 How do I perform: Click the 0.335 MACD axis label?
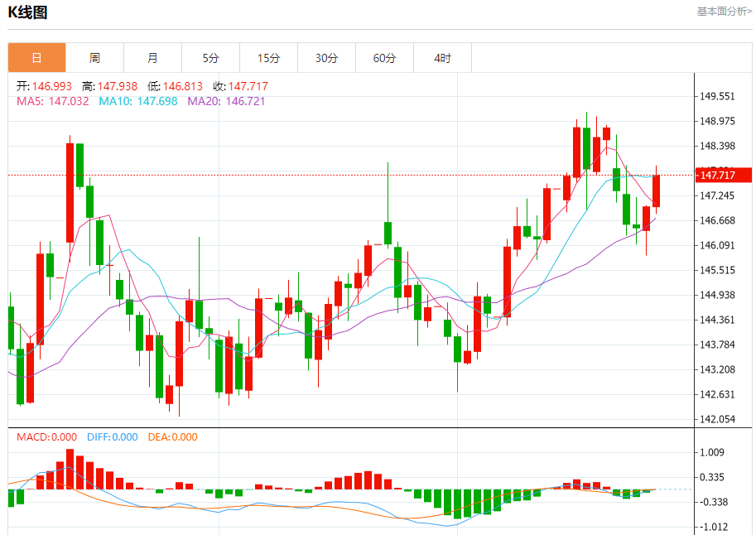[x=712, y=478]
